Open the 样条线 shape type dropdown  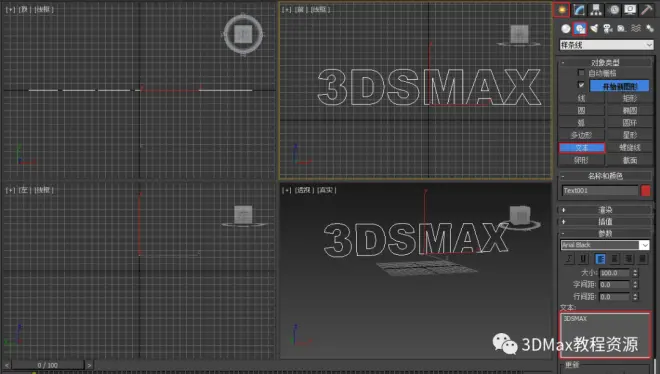[x=606, y=45]
